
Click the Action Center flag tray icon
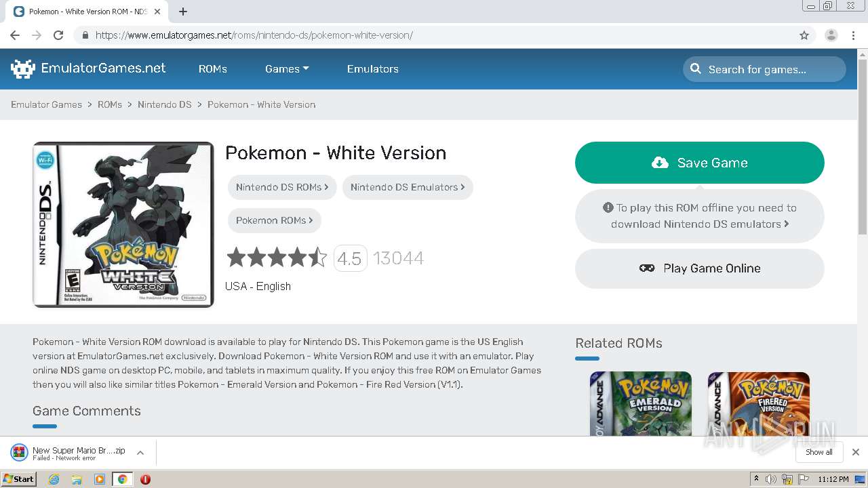(x=804, y=479)
